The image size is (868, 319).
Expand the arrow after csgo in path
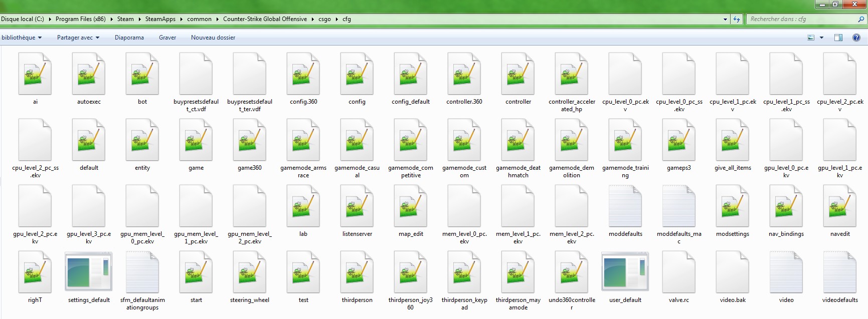point(336,19)
